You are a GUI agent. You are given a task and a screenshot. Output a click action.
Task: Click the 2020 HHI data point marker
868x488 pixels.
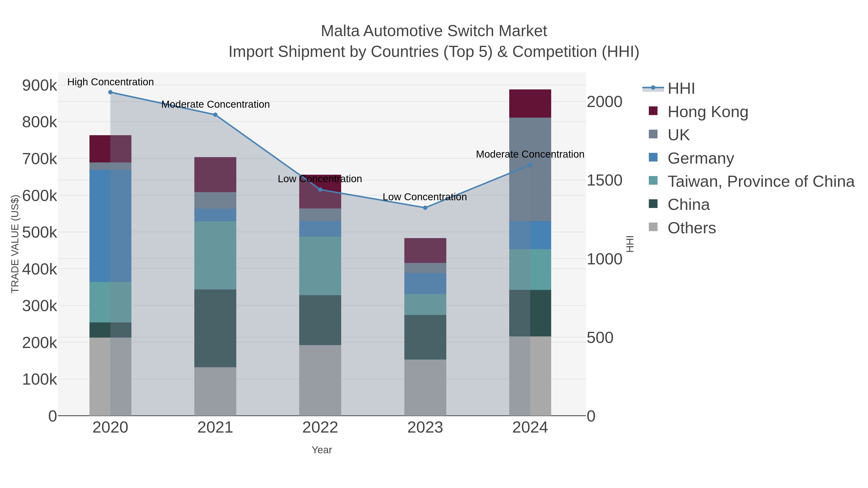tap(110, 92)
